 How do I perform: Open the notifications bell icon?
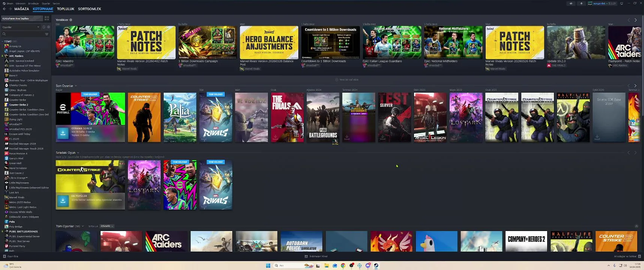click(581, 3)
